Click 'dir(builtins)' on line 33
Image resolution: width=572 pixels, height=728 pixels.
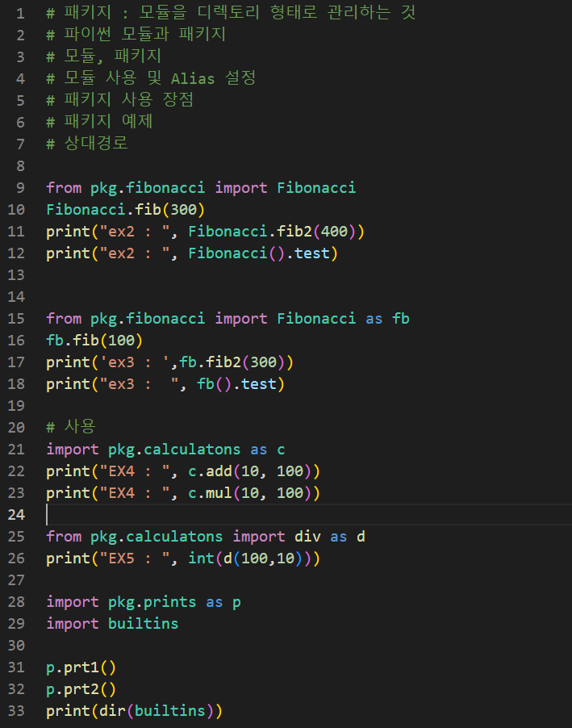(157, 711)
